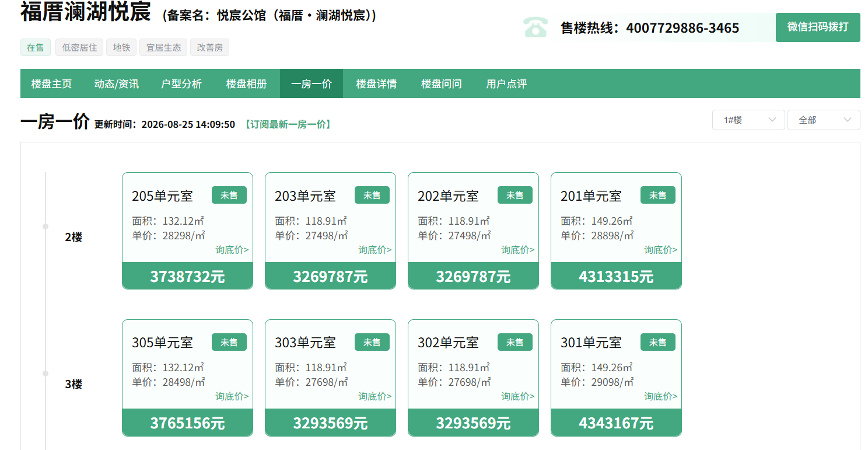Go to the 楼盘问问 tab
Screen dimensions: 868x450
[442, 83]
